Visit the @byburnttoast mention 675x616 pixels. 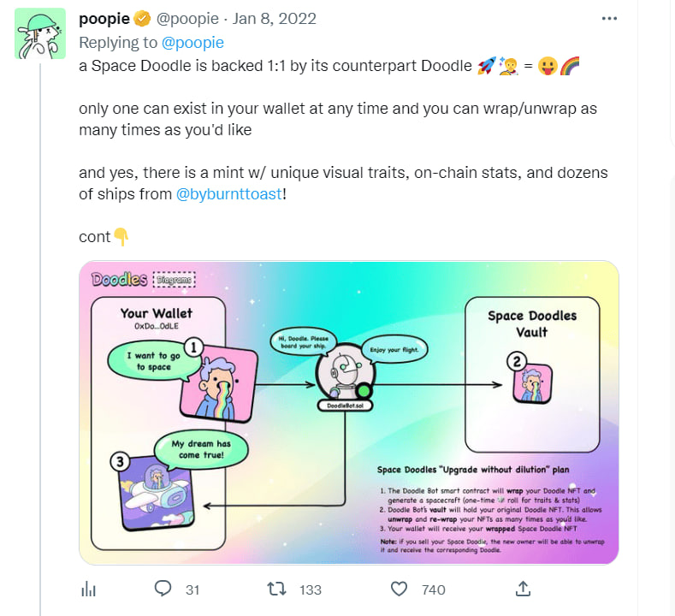tap(228, 194)
